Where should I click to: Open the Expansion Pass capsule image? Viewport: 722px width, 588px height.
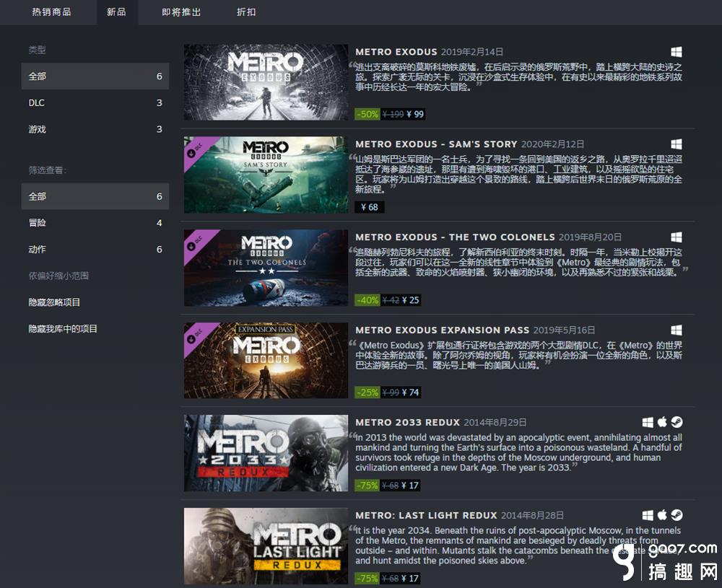[266, 360]
